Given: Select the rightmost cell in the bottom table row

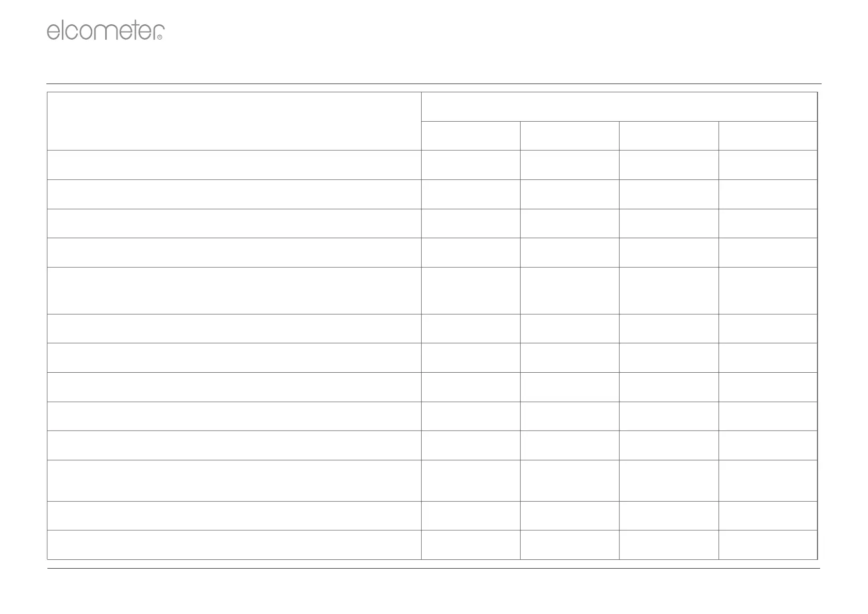Looking at the screenshot, I should coord(768,544).
